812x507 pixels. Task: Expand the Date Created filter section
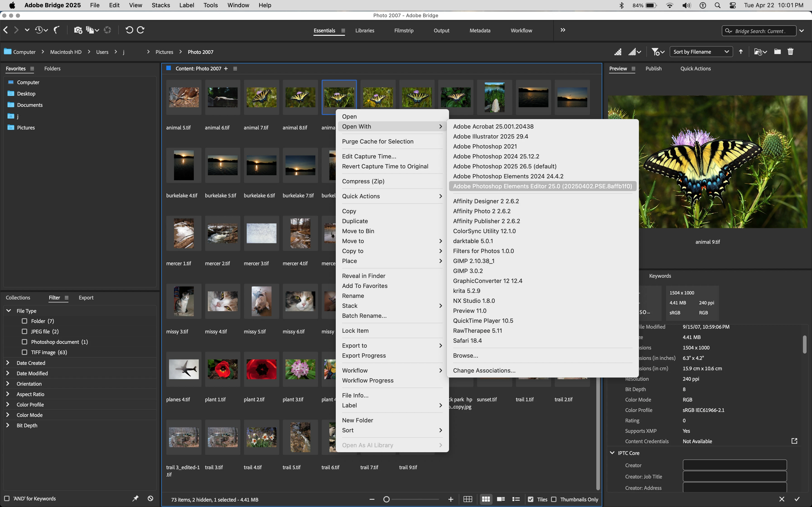pos(8,363)
